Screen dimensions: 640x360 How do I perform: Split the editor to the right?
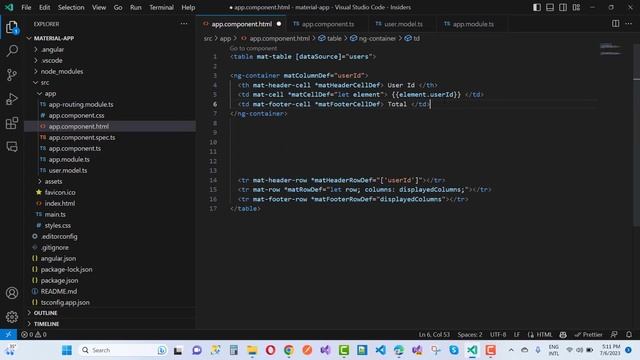[616, 24]
